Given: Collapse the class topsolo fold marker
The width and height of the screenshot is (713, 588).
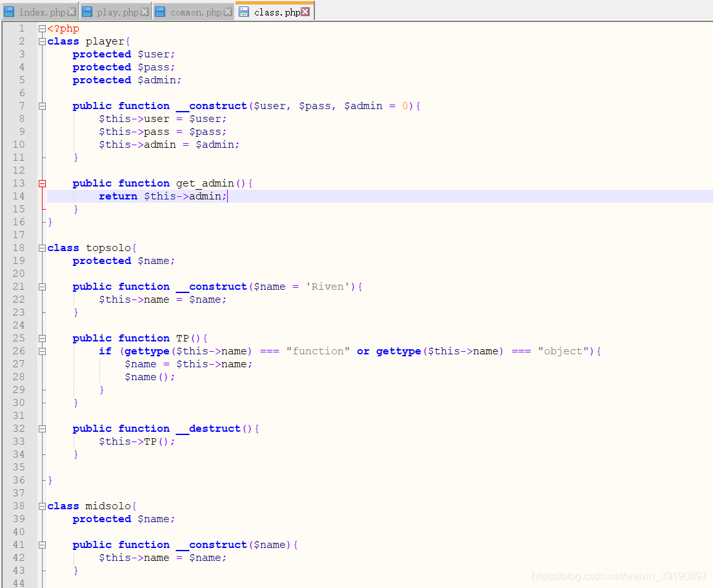Looking at the screenshot, I should 43,248.
